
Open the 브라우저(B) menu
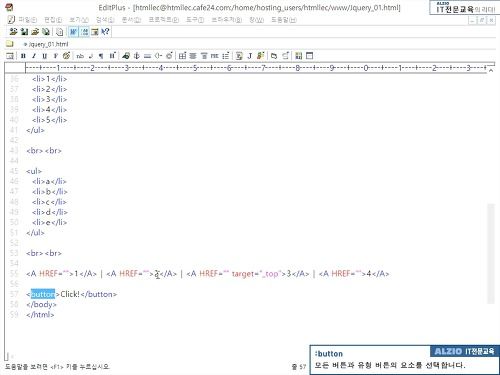pos(227,20)
